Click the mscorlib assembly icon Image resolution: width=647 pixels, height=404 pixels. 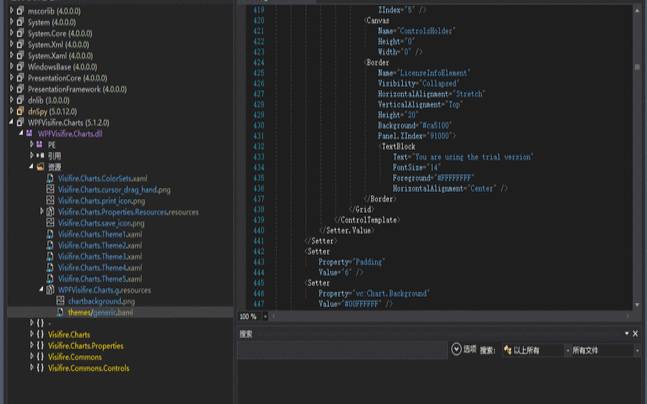(19, 10)
